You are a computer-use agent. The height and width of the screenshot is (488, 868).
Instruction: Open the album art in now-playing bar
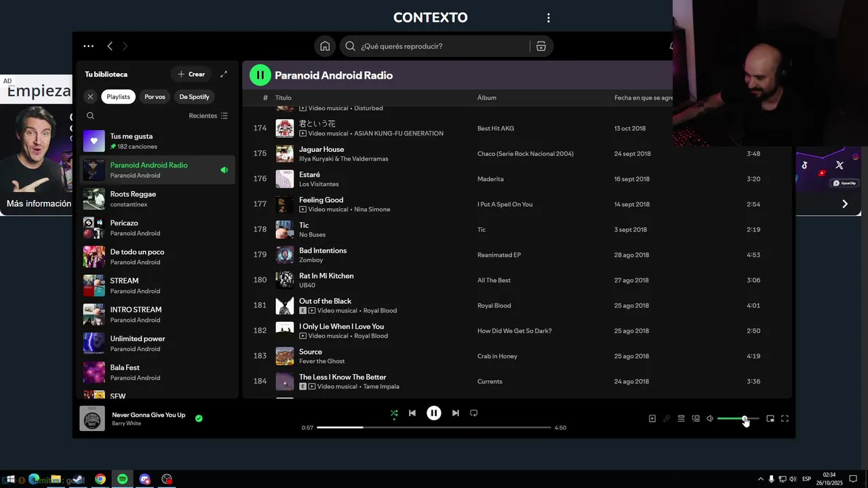pyautogui.click(x=92, y=418)
